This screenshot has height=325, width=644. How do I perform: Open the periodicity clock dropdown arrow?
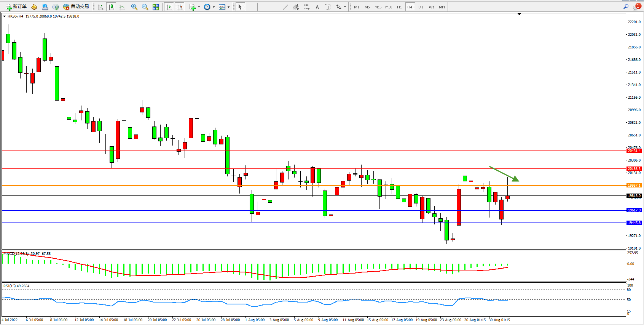tap(214, 7)
